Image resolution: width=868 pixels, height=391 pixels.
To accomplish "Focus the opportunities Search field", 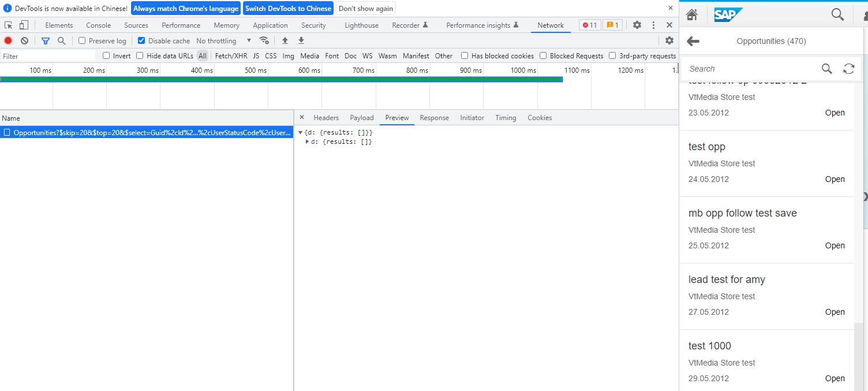I will pyautogui.click(x=752, y=69).
